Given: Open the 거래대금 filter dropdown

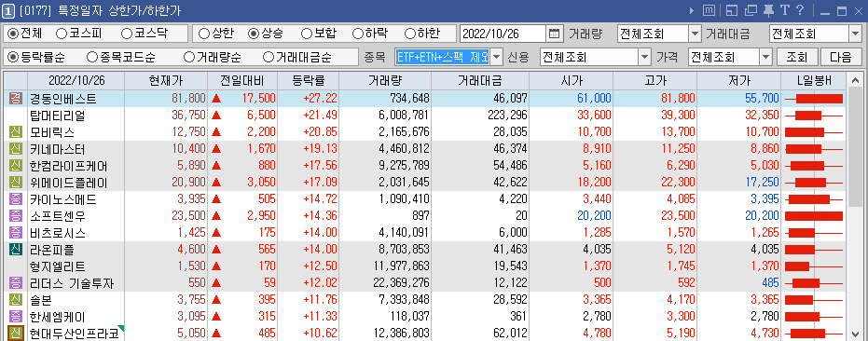Looking at the screenshot, I should tap(855, 34).
